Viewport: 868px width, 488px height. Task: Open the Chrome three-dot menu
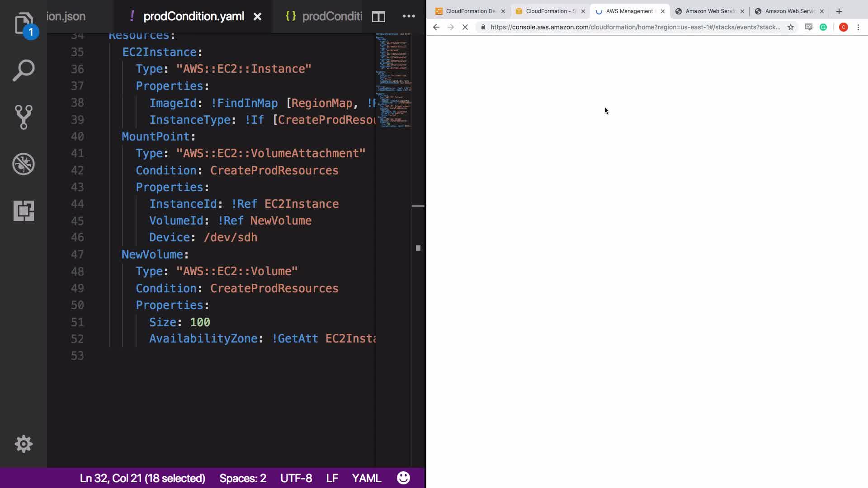[x=858, y=27]
